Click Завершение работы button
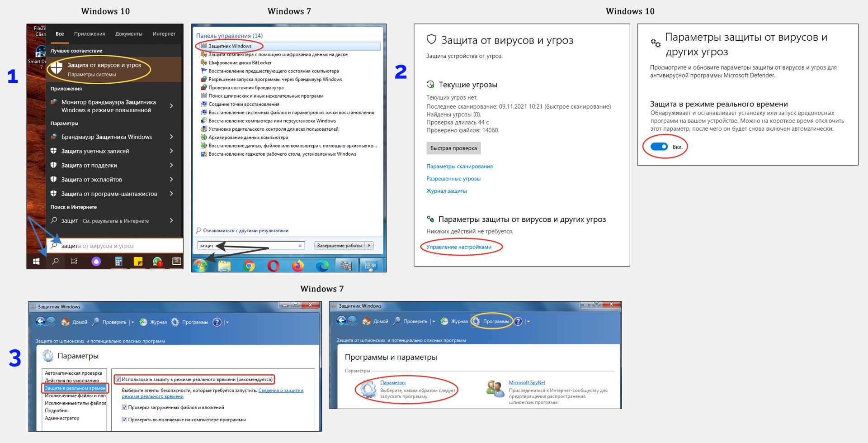The image size is (868, 443). tap(340, 246)
